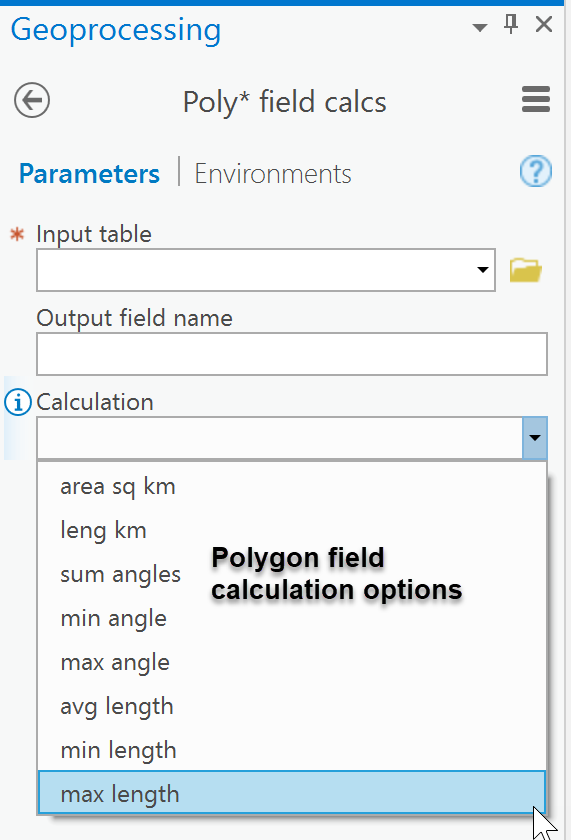
Task: Select 'sum angles' from the list
Action: (121, 575)
